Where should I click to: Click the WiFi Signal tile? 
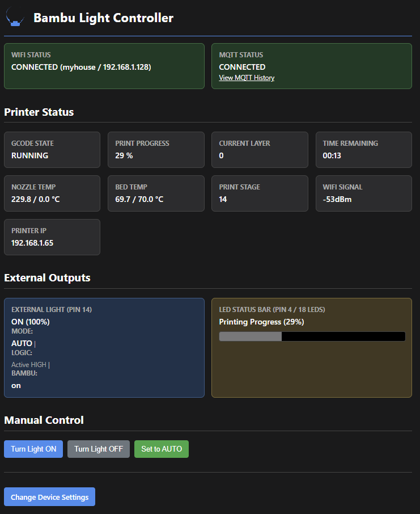pyautogui.click(x=363, y=193)
